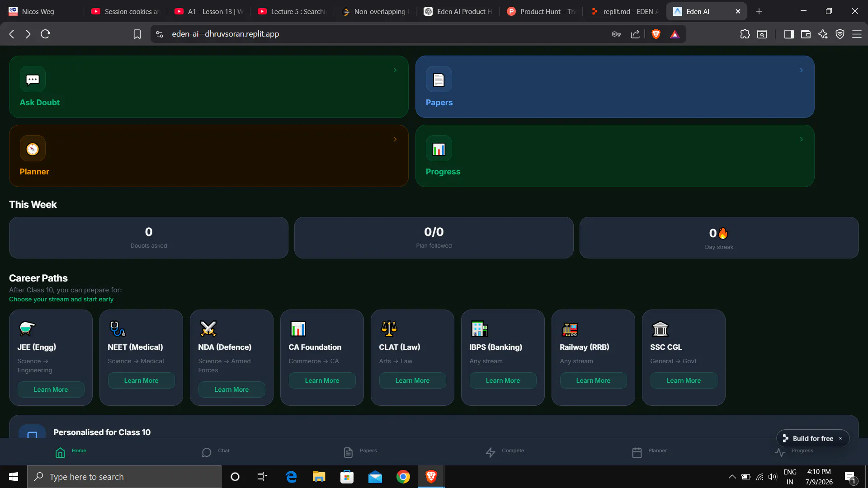The height and width of the screenshot is (488, 868).
Task: Open Chrome from the taskbar
Action: 403,477
